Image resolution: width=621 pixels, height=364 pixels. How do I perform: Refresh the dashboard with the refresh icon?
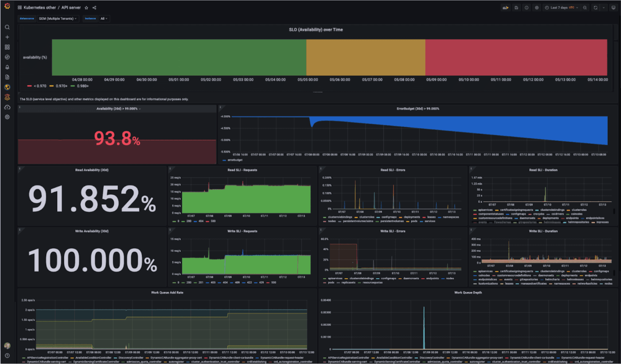coord(595,8)
